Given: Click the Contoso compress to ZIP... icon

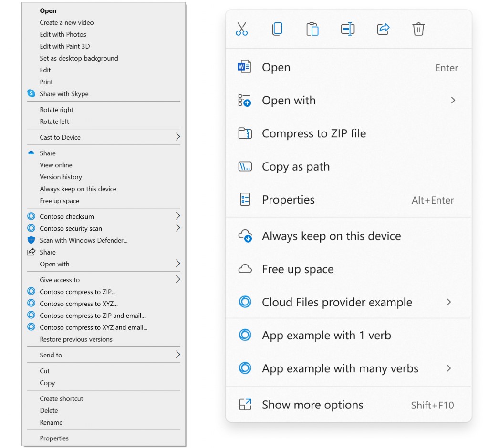Looking at the screenshot, I should (x=31, y=291).
